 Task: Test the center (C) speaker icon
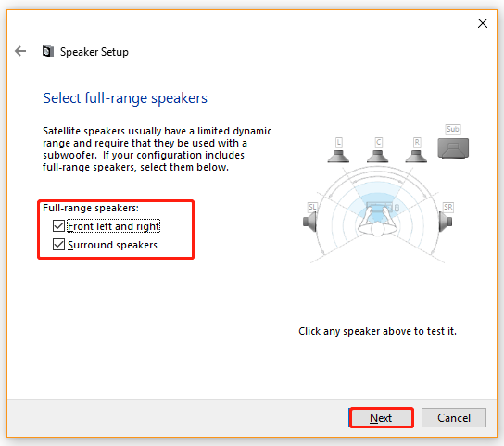(x=378, y=156)
